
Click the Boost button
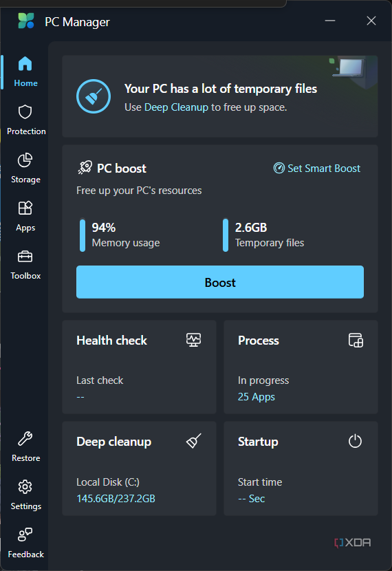pos(220,282)
